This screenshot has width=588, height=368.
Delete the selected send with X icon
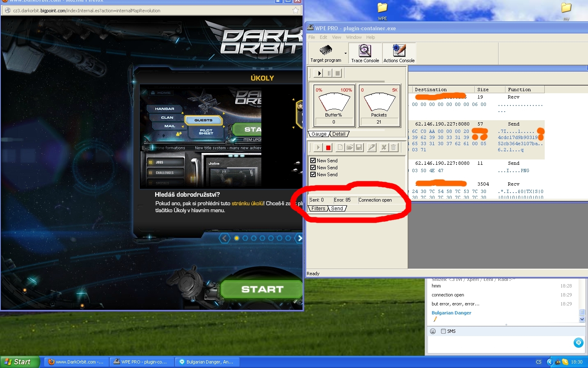coord(384,147)
